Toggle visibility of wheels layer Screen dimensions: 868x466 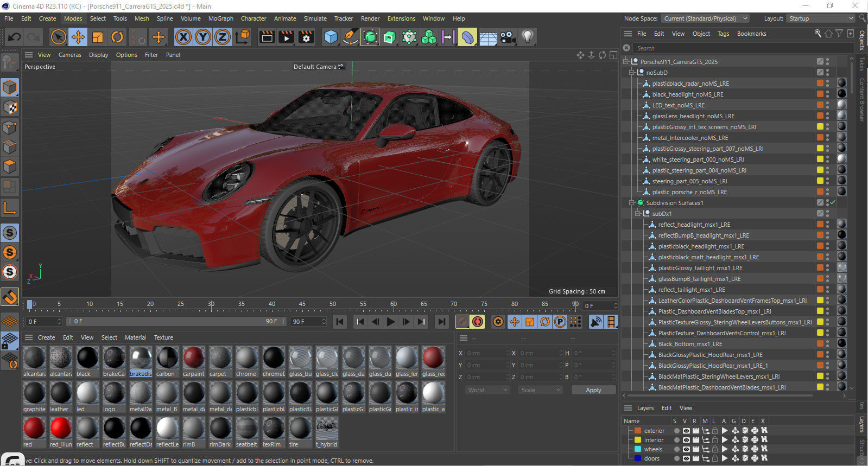(686, 449)
